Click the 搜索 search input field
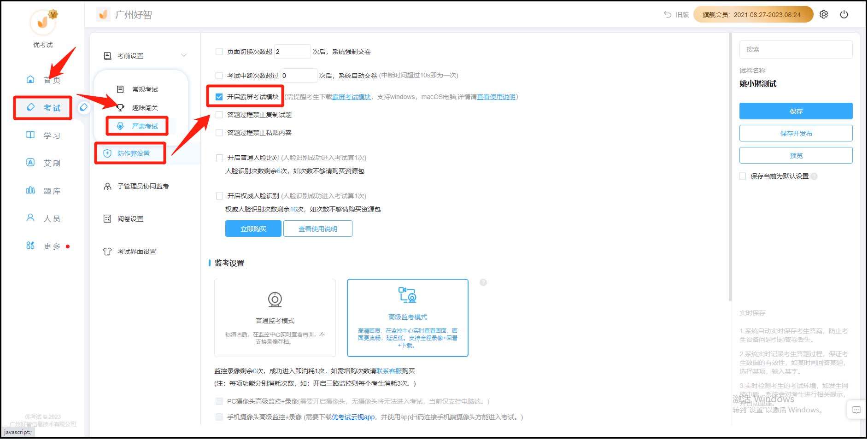 point(796,49)
